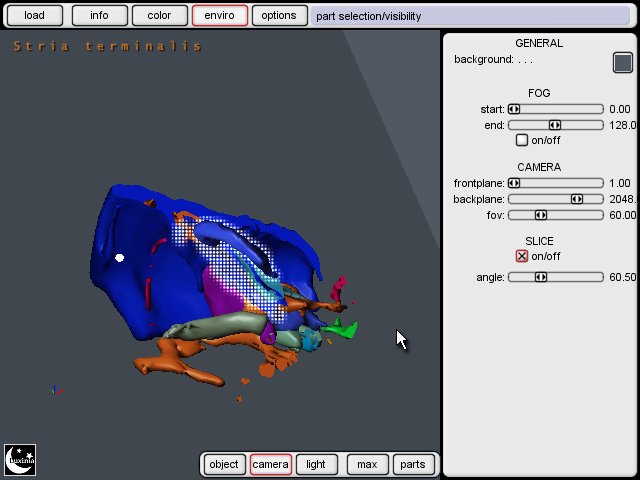Click the camera frontplane slider handle

point(514,183)
